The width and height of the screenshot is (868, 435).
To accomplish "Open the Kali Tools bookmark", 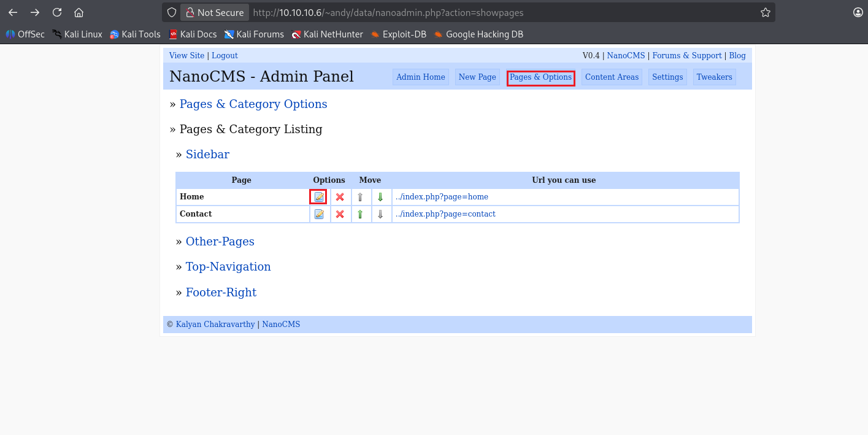I will [x=135, y=34].
